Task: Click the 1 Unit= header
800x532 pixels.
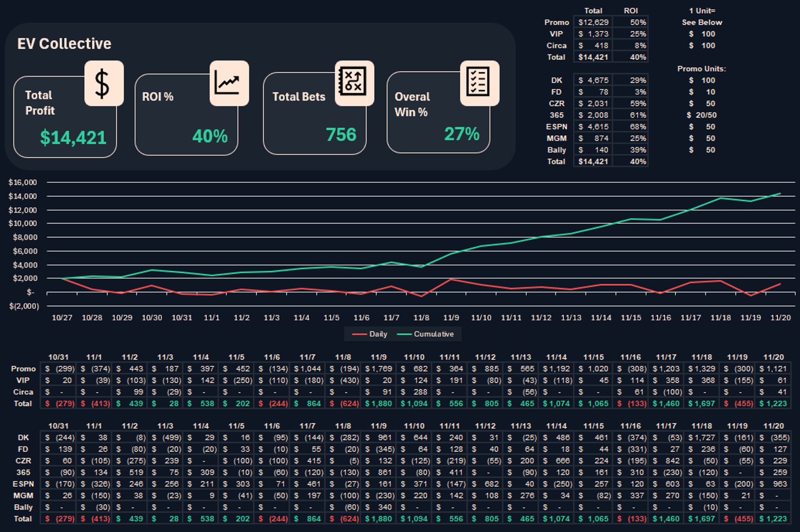Action: (702, 11)
